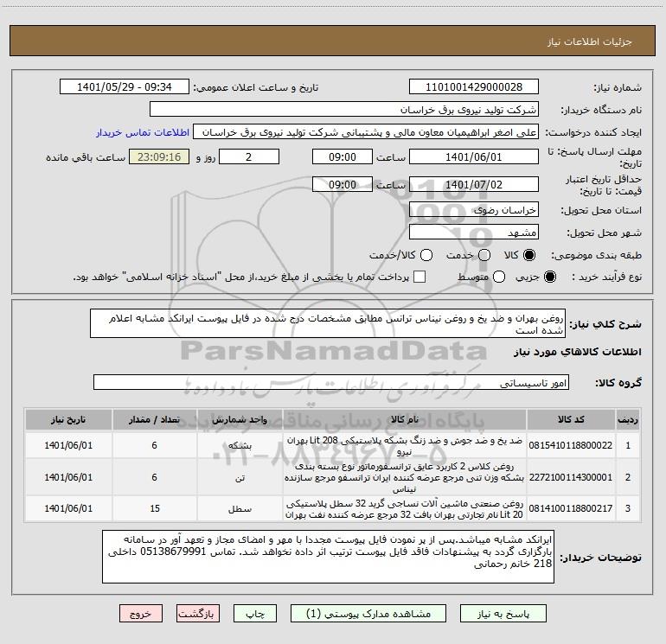666x644 pixels.
Task: Click the روغن کلاس 2 ترانسفورماتور item name
Action: [405, 477]
